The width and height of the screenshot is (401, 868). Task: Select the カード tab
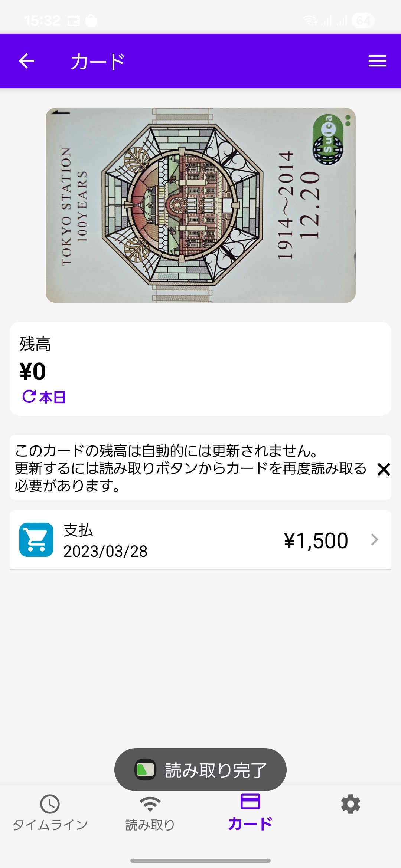250,812
